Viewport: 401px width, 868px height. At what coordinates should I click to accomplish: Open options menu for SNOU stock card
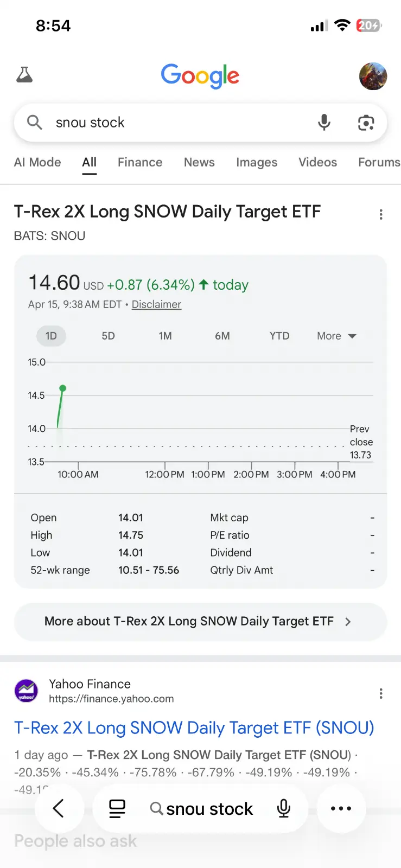381,215
